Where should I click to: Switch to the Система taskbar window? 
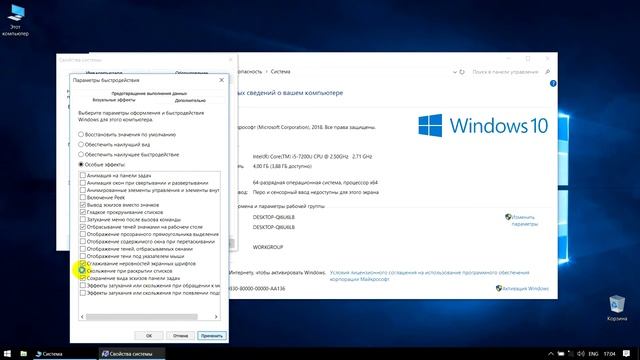click(66, 353)
